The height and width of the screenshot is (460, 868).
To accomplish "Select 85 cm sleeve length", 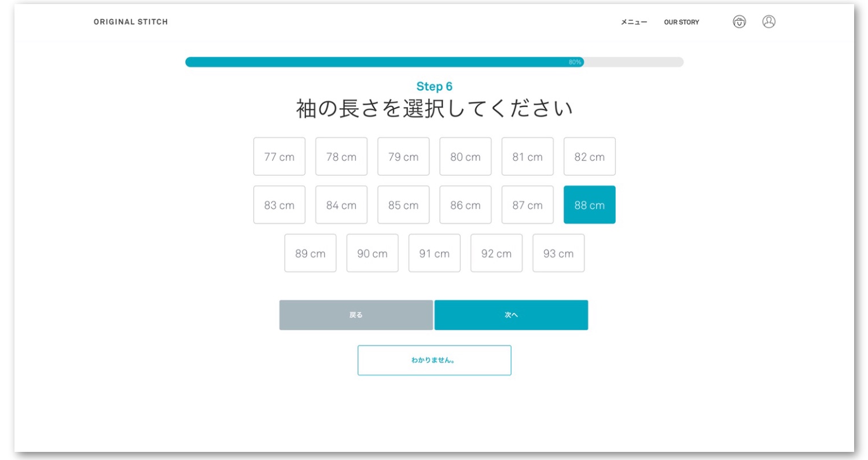I will point(403,205).
